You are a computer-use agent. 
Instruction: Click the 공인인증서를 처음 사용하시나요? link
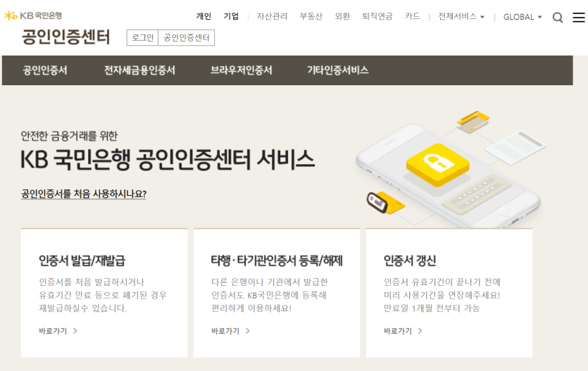pyautogui.click(x=84, y=194)
